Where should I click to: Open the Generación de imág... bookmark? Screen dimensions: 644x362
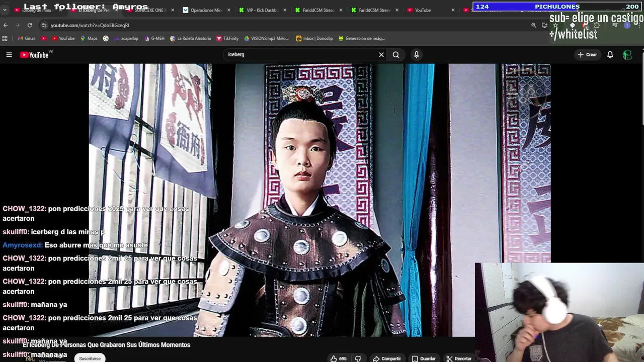coord(361,38)
